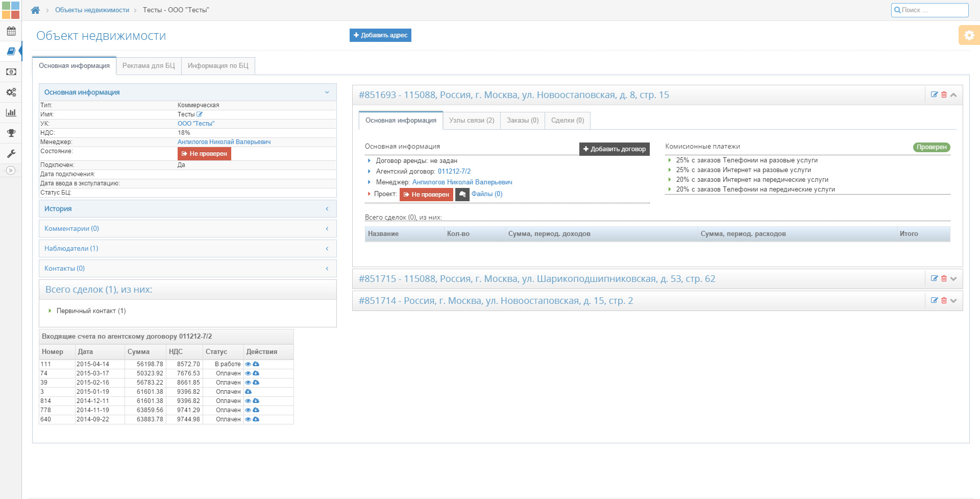Open the "Узлы связи (2)" tab
The image size is (980, 499).
click(471, 121)
